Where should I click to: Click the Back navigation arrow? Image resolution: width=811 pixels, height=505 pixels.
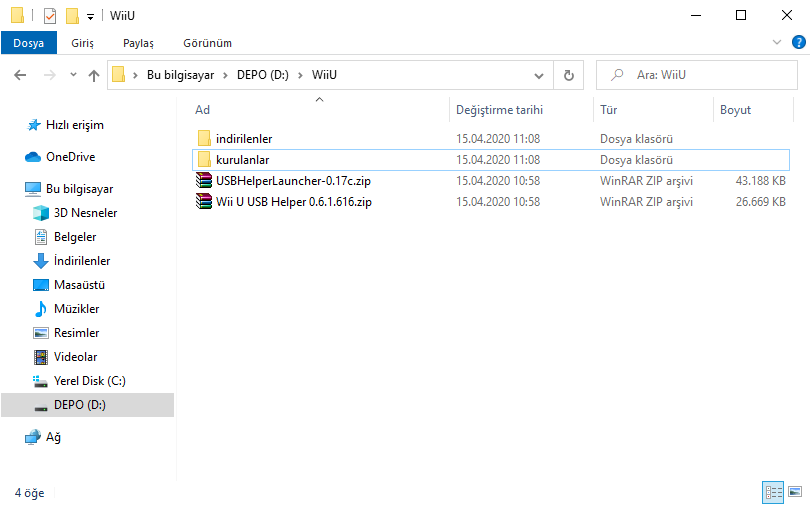(21, 75)
